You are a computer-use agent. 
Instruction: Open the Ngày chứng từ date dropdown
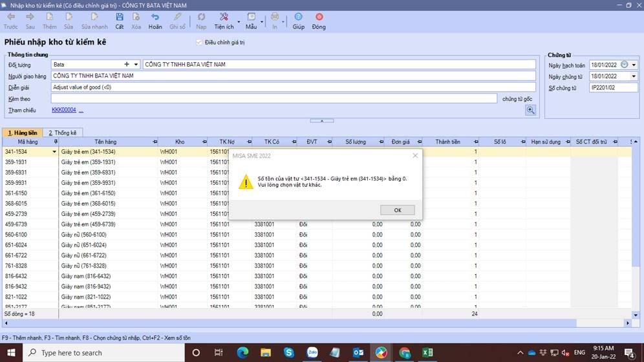[x=634, y=76]
